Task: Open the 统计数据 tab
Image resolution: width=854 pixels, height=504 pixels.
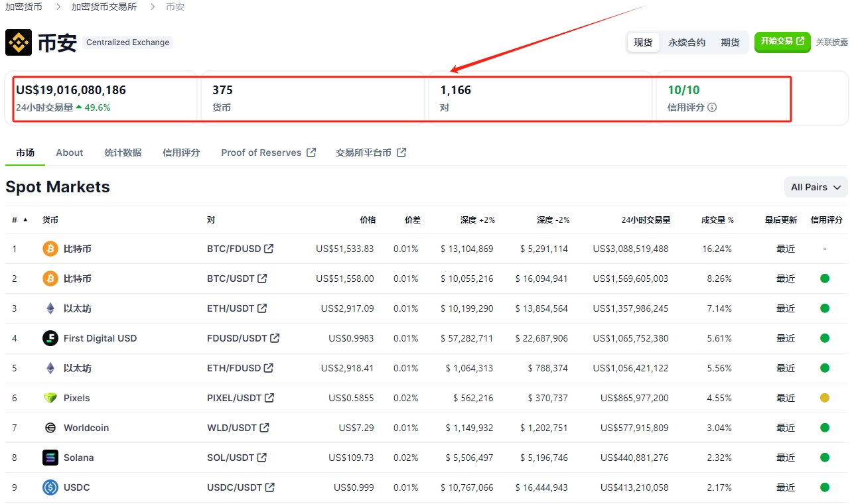Action: click(123, 153)
